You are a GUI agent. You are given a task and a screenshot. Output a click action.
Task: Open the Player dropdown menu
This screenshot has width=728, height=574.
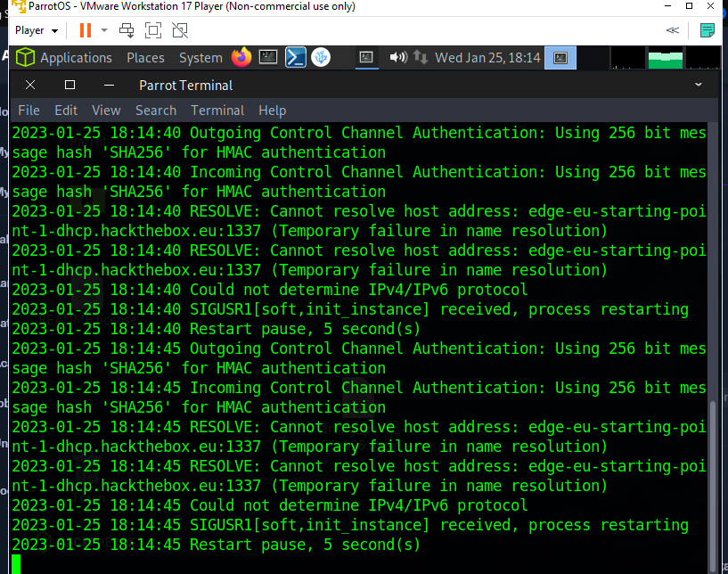tap(35, 29)
